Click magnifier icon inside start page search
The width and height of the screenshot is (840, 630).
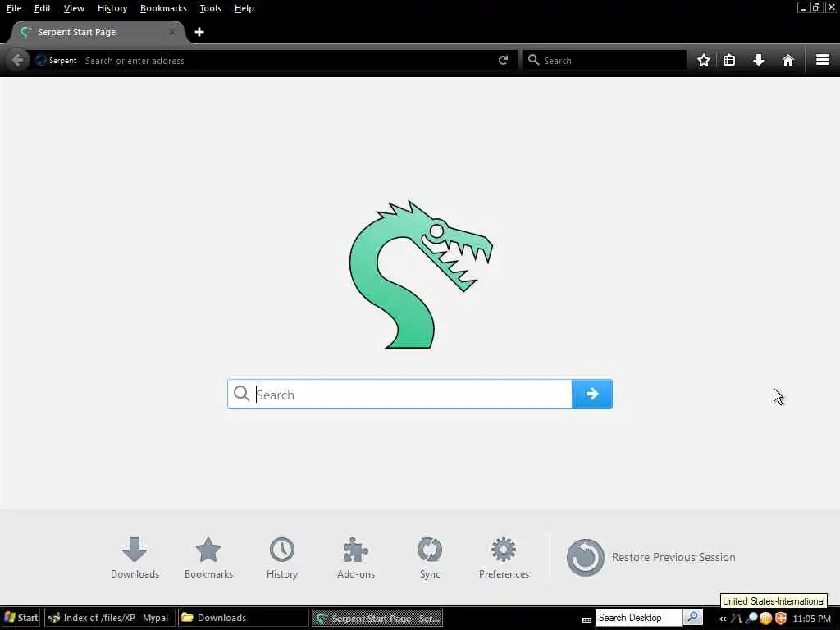click(242, 394)
